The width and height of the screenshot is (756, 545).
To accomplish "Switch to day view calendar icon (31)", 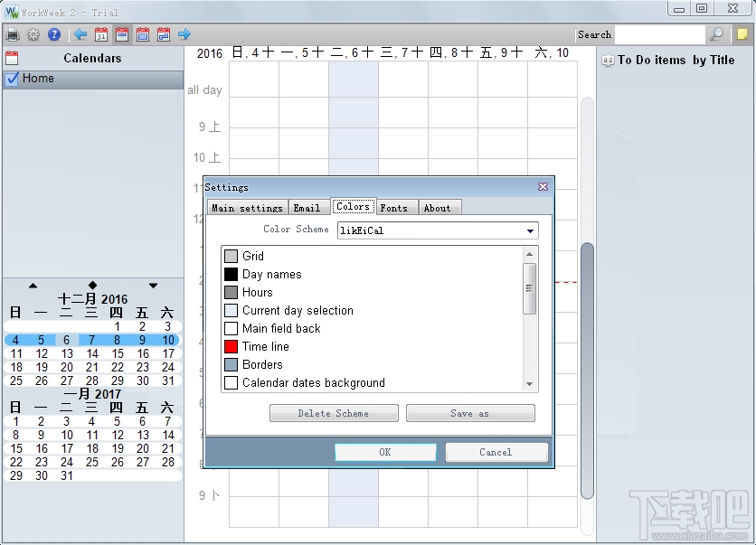I will pyautogui.click(x=101, y=34).
